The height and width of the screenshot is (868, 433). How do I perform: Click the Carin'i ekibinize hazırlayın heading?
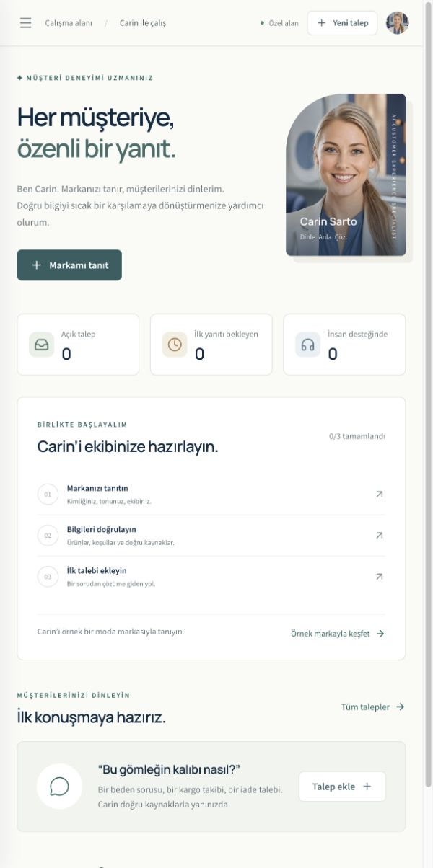[128, 447]
